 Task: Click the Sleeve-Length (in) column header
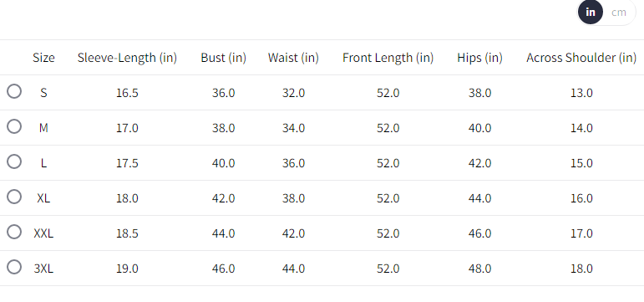[127, 58]
